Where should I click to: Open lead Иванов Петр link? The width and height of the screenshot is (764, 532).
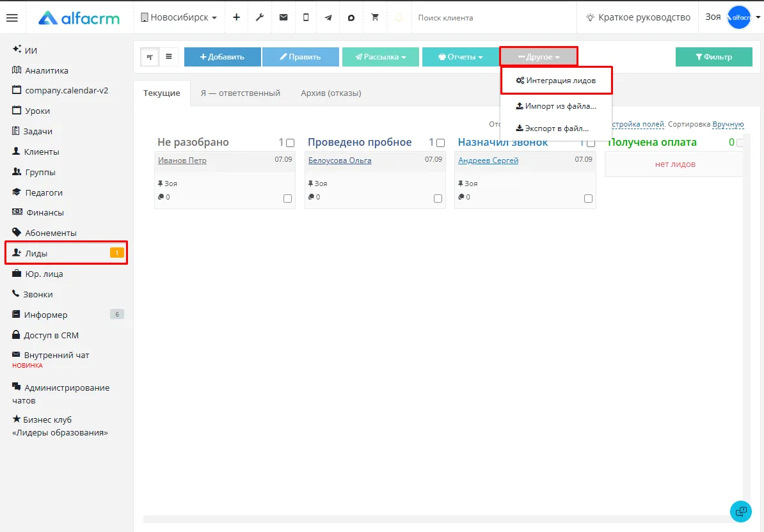182,160
